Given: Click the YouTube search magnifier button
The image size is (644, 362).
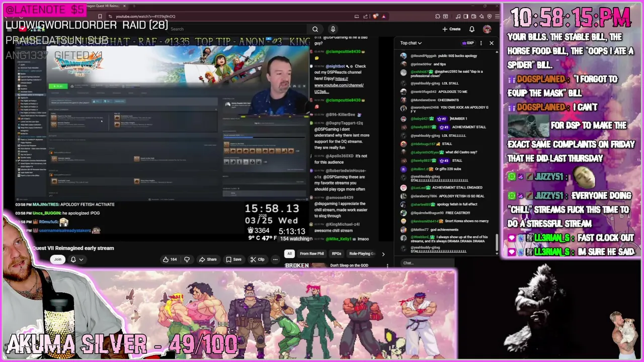Looking at the screenshot, I should coord(315,29).
